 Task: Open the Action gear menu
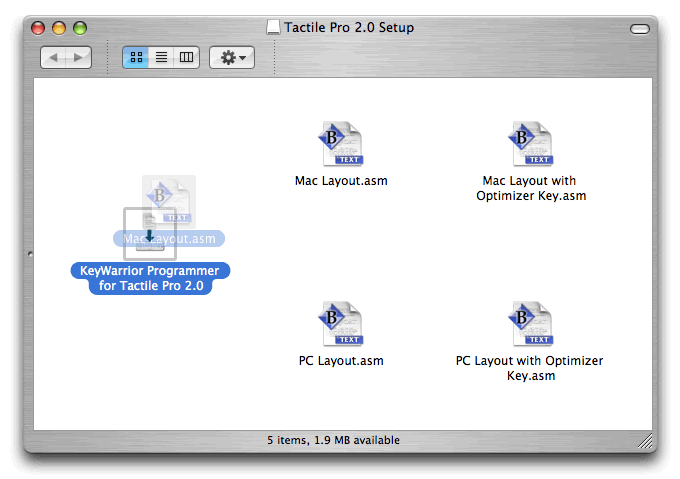point(232,57)
